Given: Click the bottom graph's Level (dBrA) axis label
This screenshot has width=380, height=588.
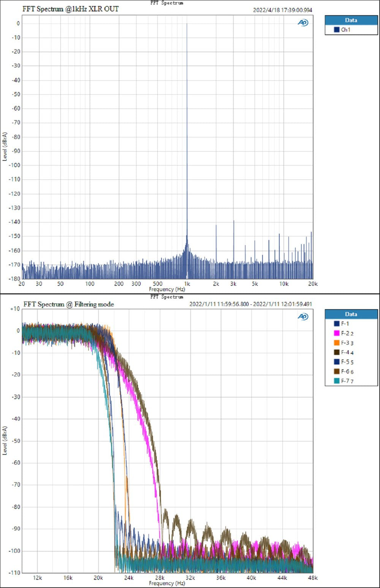Looking at the screenshot, I should (x=5, y=440).
